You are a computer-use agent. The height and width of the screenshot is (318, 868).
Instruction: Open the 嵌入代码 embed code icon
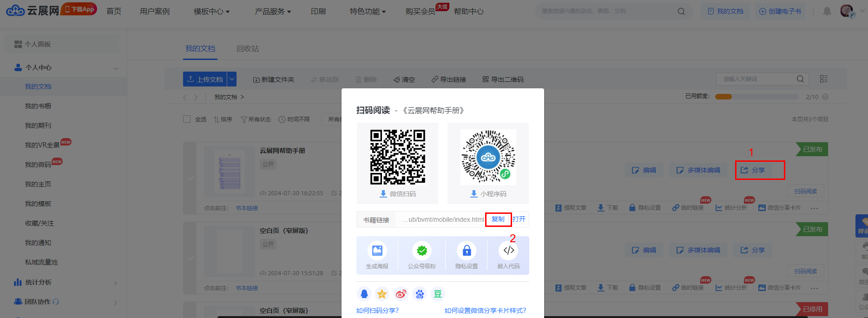pos(509,251)
